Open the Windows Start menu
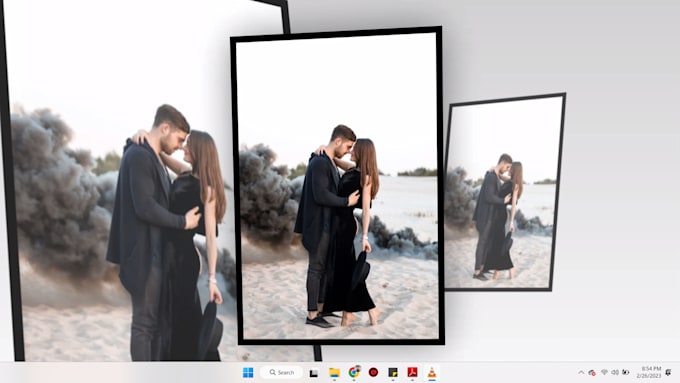This screenshot has height=383, width=680. [x=248, y=373]
